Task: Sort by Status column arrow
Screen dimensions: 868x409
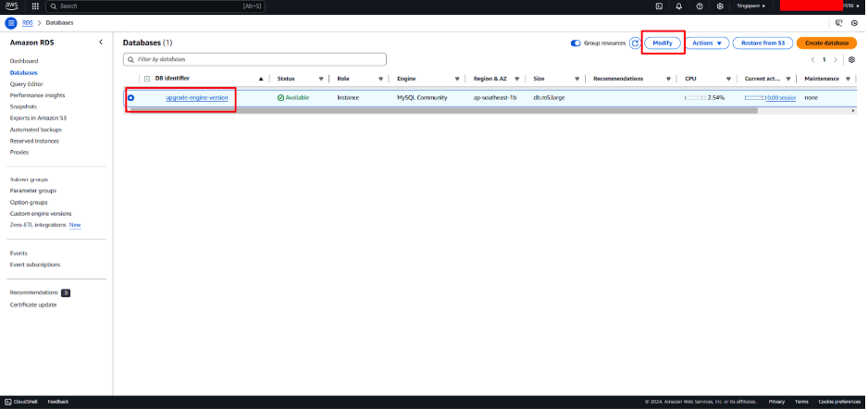Action: 321,80
